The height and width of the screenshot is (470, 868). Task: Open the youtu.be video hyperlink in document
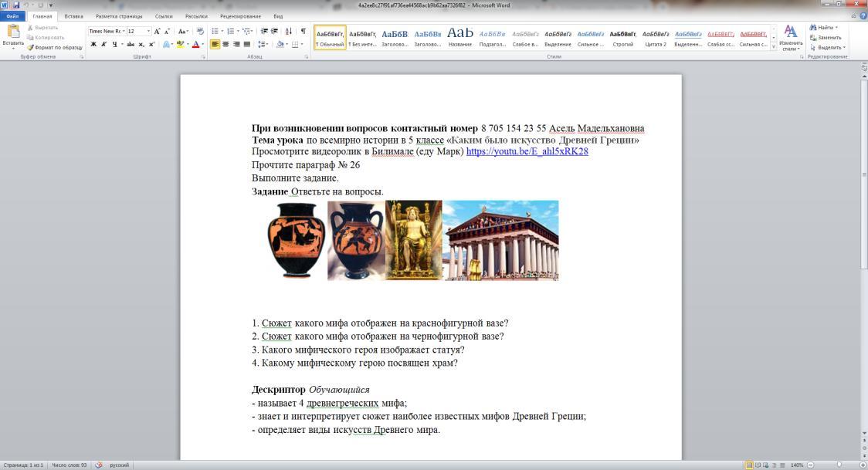click(x=527, y=151)
